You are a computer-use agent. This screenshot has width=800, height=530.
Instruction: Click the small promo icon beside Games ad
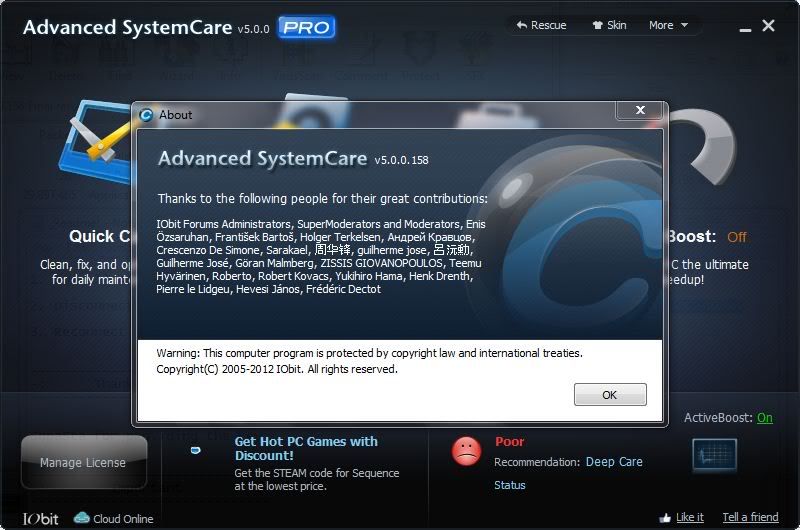point(195,450)
